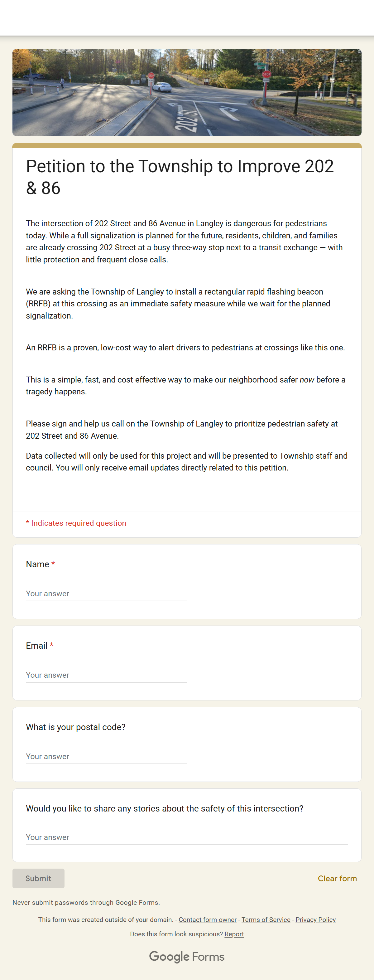Click the Name answer field
Image resolution: width=374 pixels, height=980 pixels.
coord(106,593)
